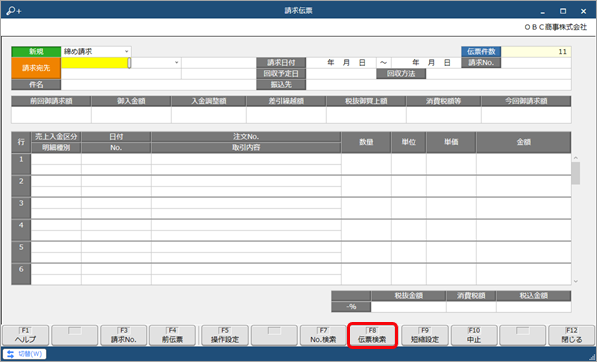Click the 件名 input field
The height and width of the screenshot is (362, 597).
coord(158,85)
